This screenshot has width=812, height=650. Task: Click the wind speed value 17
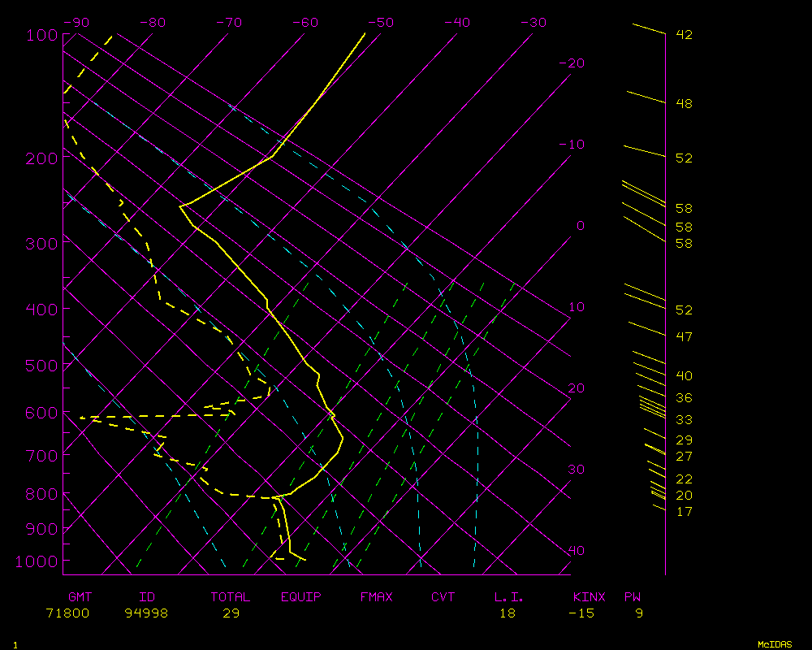point(684,512)
